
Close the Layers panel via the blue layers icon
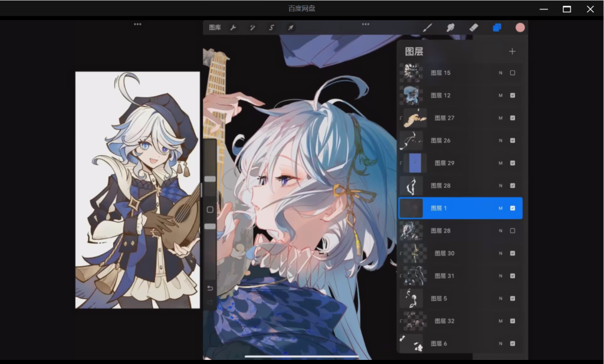pyautogui.click(x=497, y=28)
